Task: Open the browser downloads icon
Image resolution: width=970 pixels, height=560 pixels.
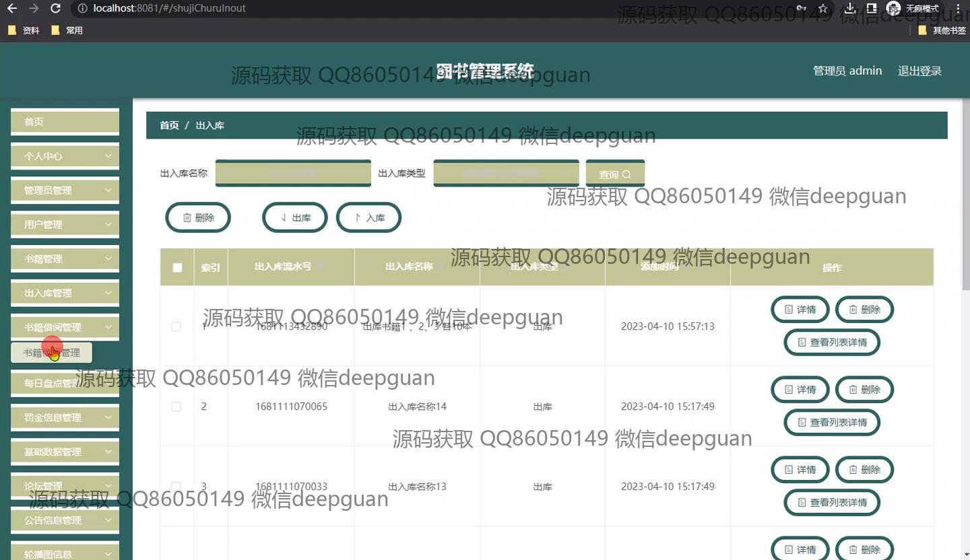Action: coord(850,9)
